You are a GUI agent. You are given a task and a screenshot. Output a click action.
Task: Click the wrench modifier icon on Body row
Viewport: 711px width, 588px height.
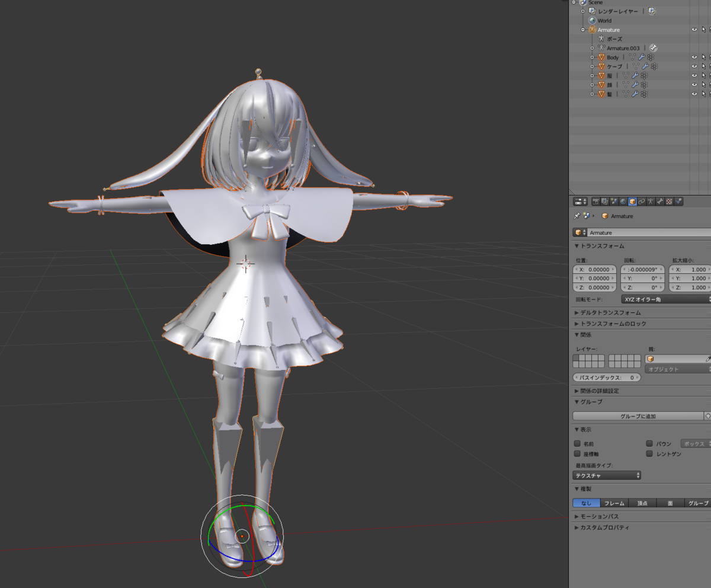[642, 57]
